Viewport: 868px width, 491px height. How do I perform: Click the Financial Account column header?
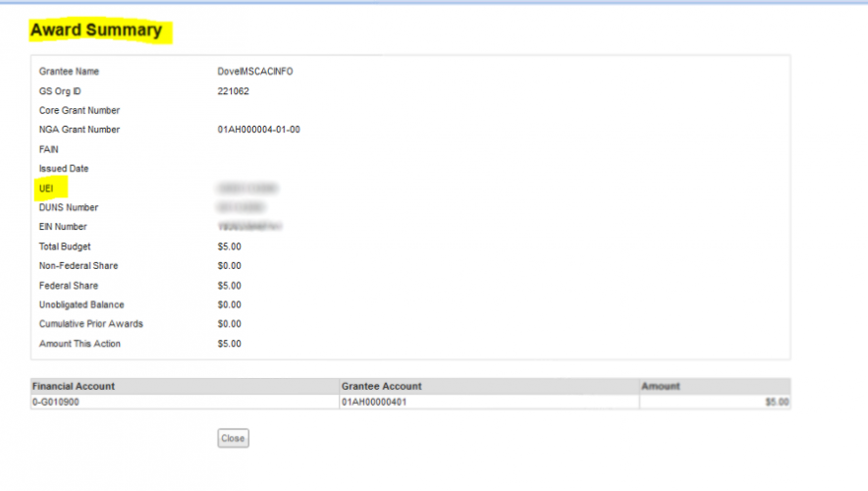coord(74,387)
